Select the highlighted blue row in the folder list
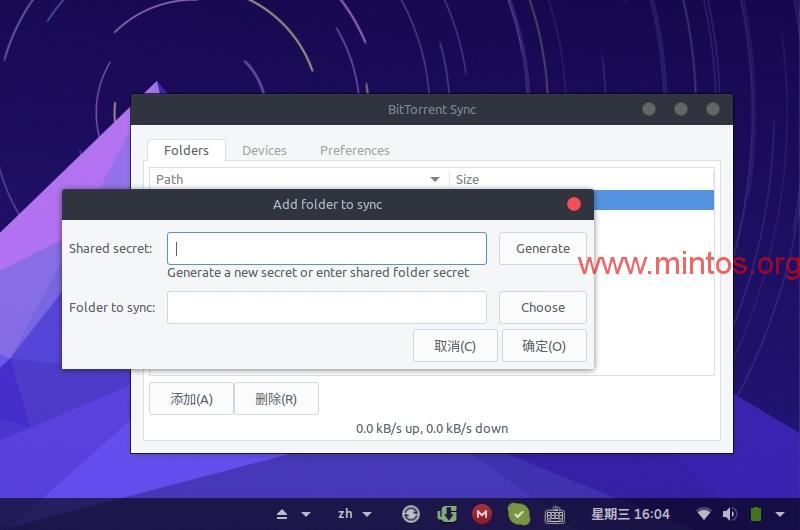800x530 pixels. point(654,200)
